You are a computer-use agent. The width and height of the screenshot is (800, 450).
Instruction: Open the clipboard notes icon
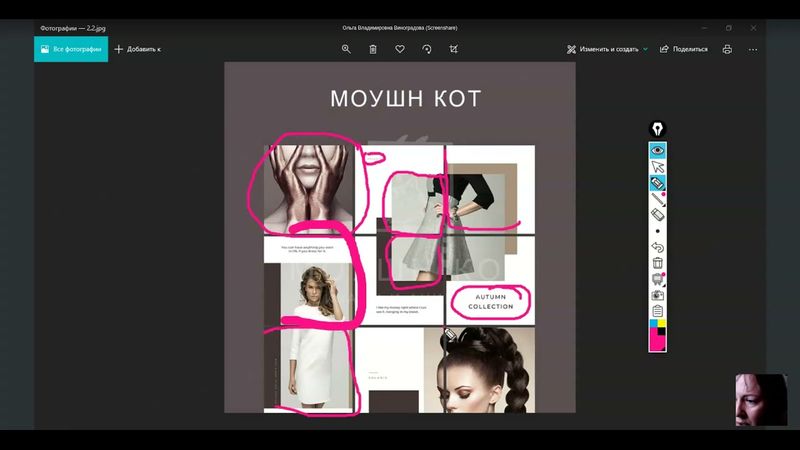(x=657, y=311)
